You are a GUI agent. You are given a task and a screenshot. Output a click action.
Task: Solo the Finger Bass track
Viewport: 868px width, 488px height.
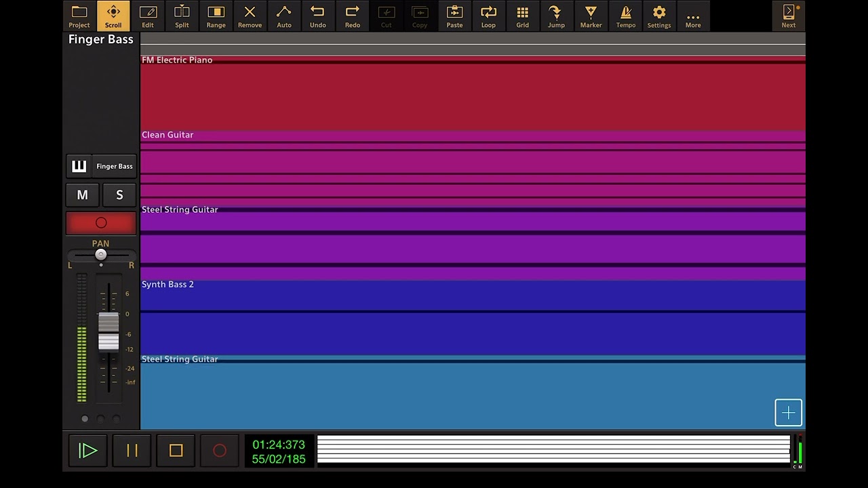[x=119, y=195]
